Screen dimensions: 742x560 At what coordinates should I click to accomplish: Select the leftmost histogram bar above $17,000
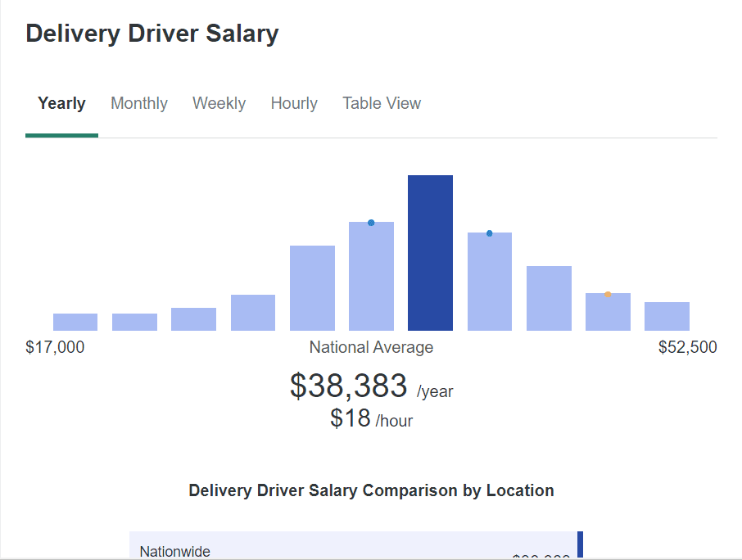(x=75, y=322)
